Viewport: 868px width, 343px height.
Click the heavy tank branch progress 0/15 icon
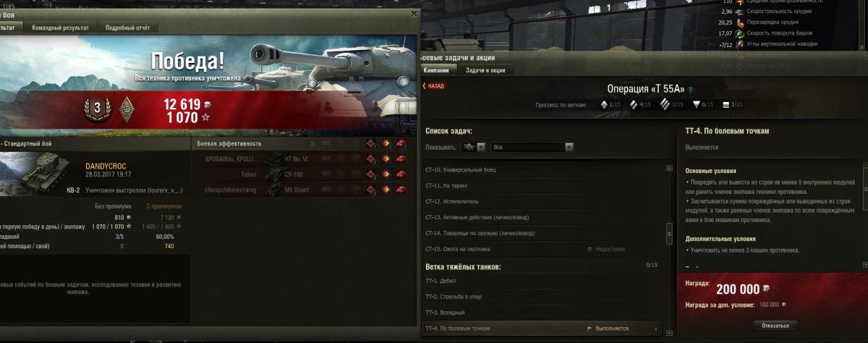(665, 105)
